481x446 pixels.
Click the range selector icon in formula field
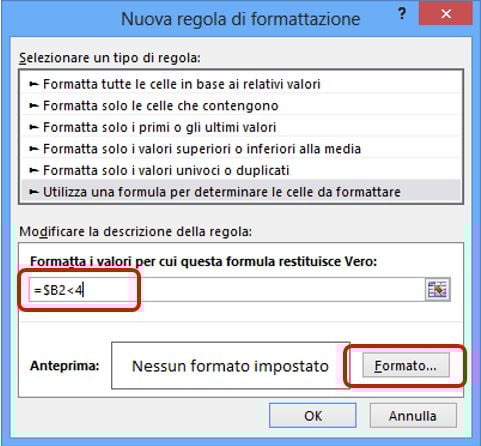437,289
